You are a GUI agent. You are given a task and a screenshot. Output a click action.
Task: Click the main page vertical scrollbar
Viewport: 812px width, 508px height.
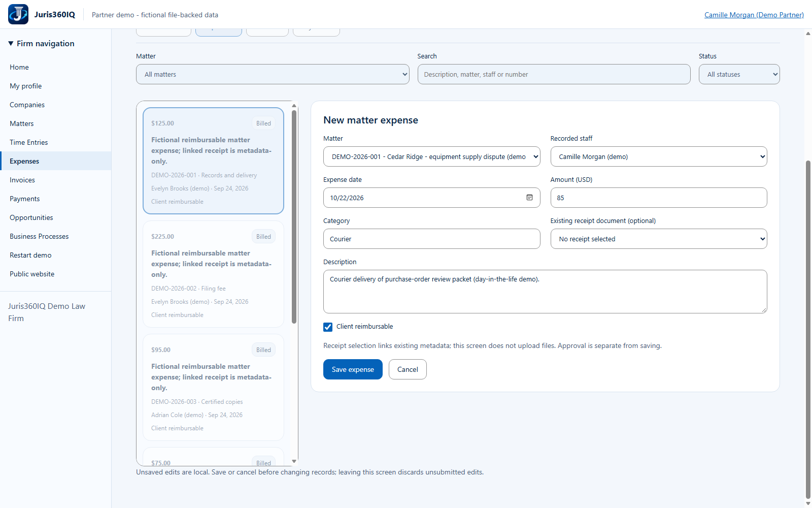(808, 329)
